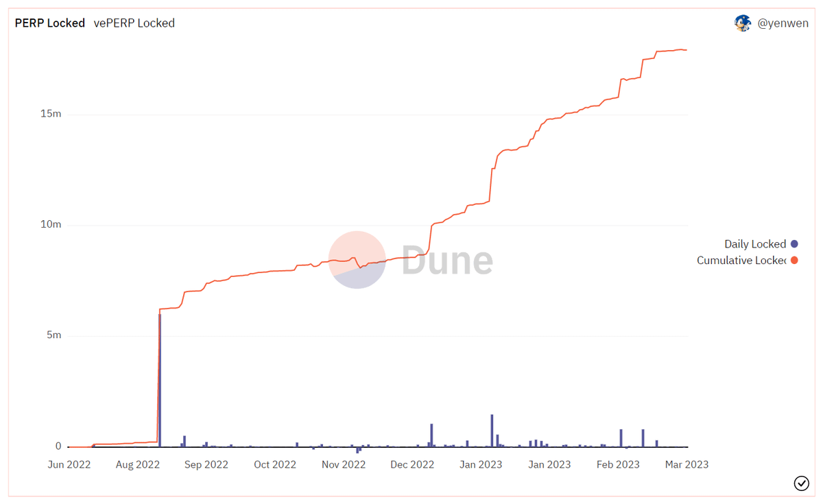
Task: Click the circular checkmark icon at bottom right
Action: 801,483
